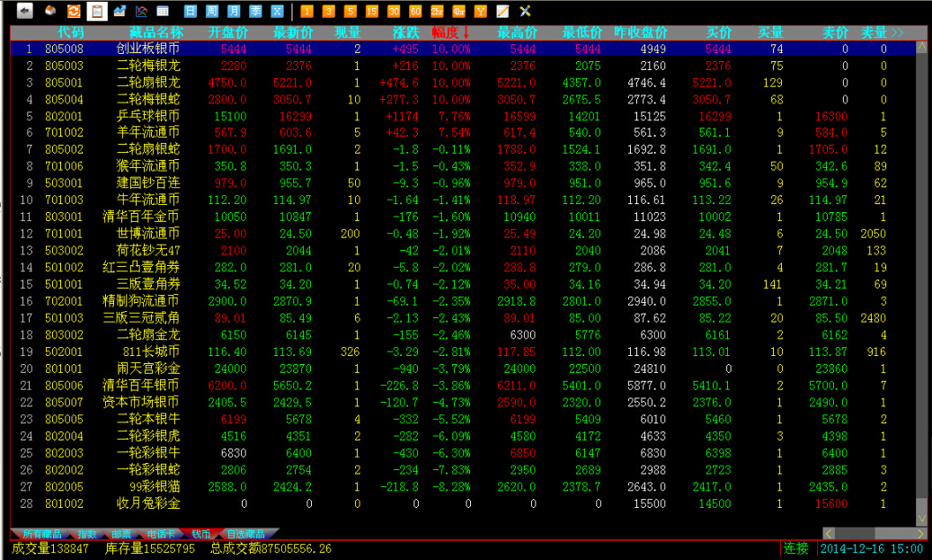Sort by the 最低价 column header
The height and width of the screenshot is (560, 932).
click(581, 32)
